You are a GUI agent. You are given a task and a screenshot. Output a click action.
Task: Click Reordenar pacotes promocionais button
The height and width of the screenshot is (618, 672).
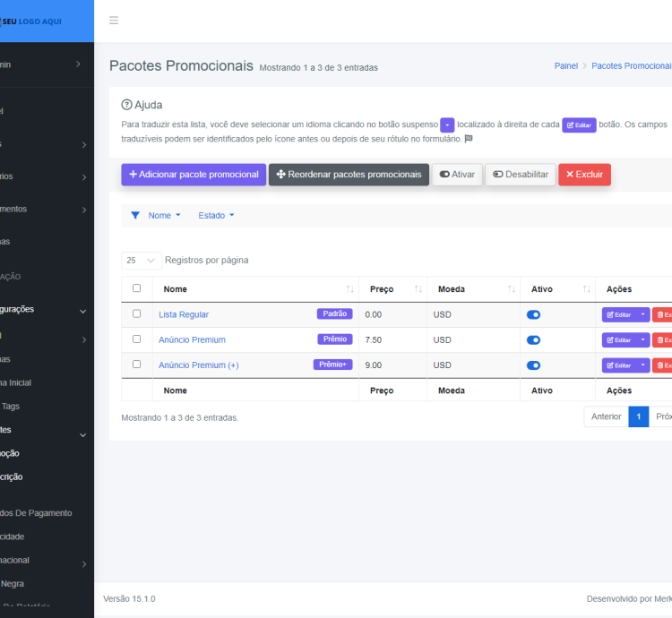tap(348, 175)
